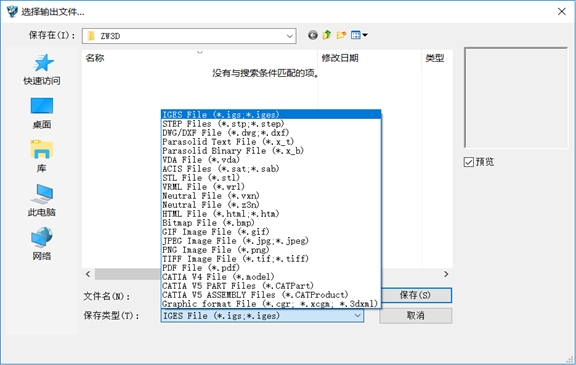Open the view menu icon
This screenshot has height=365, width=576.
[x=359, y=35]
